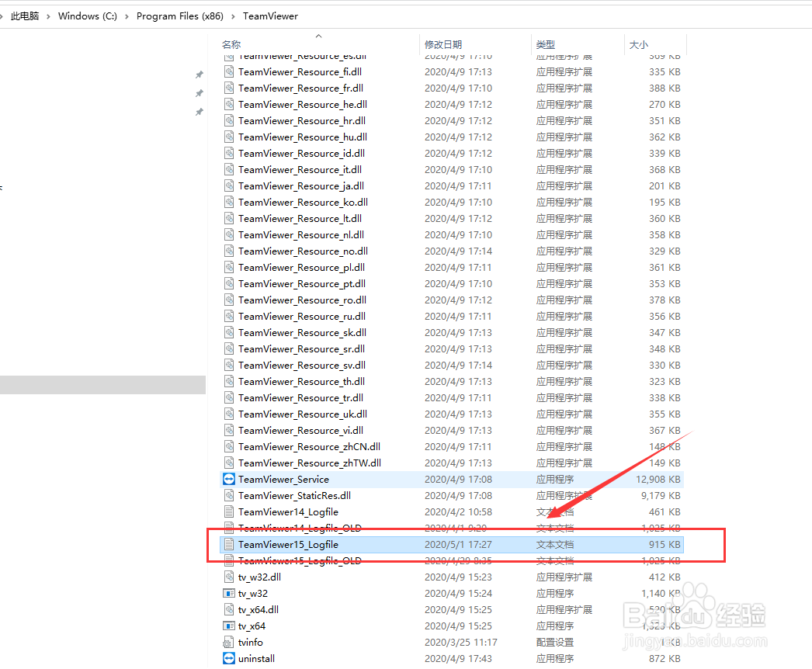Select file name TeamViewer_Resource_th.dll
The height and width of the screenshot is (669, 812).
301,382
